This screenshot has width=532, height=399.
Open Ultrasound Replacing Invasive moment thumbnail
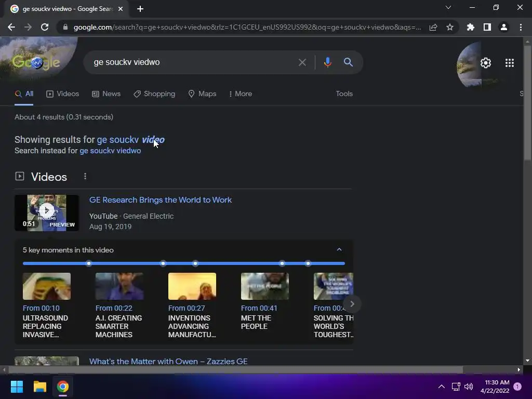pos(47,286)
